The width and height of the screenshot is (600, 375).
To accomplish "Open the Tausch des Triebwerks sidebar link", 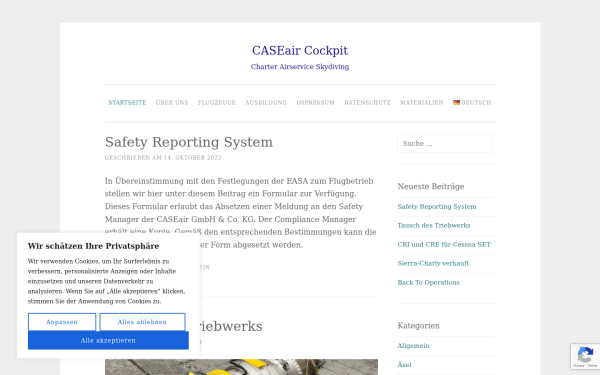I will (x=434, y=225).
